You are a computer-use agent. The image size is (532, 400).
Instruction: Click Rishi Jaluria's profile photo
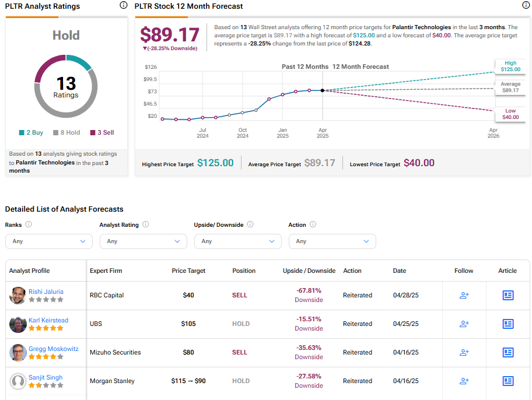pos(17,296)
